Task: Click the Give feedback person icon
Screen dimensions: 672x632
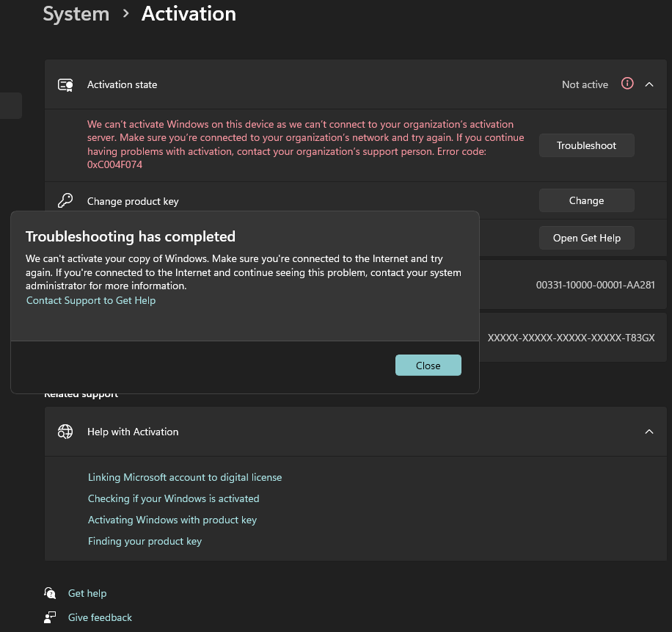Action: pyautogui.click(x=50, y=617)
